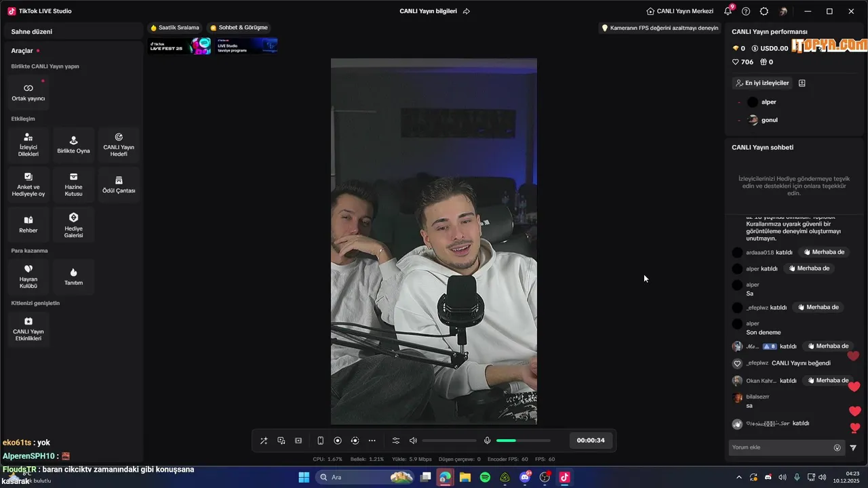
Task: Click the media and music icon in bottom toolbar
Action: coord(281,441)
